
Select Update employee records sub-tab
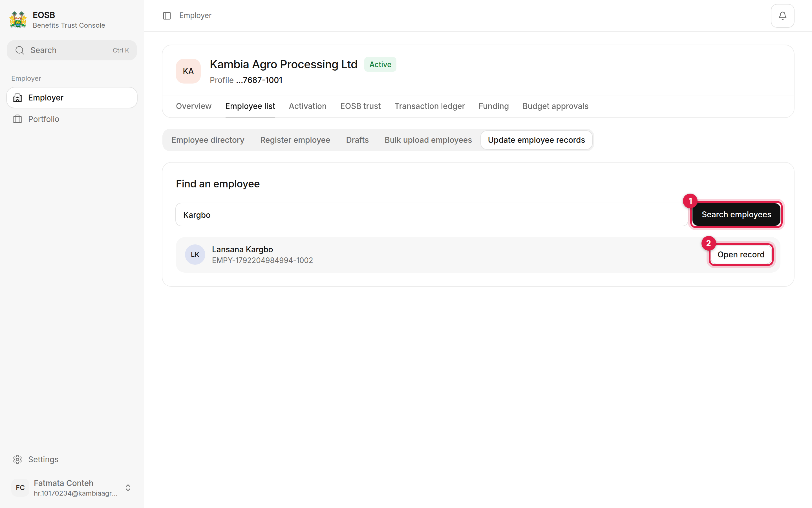click(536, 140)
